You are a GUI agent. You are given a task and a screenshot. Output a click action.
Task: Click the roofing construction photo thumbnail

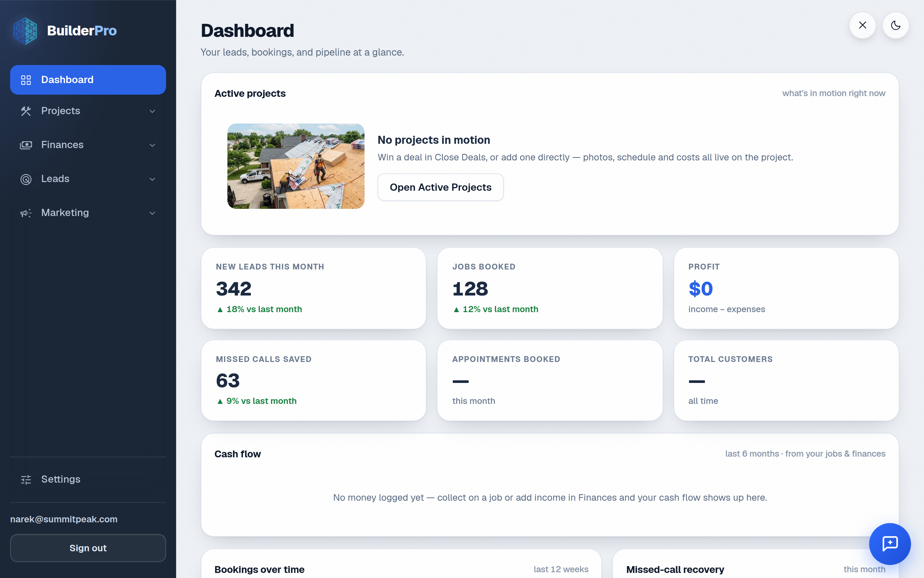[296, 166]
